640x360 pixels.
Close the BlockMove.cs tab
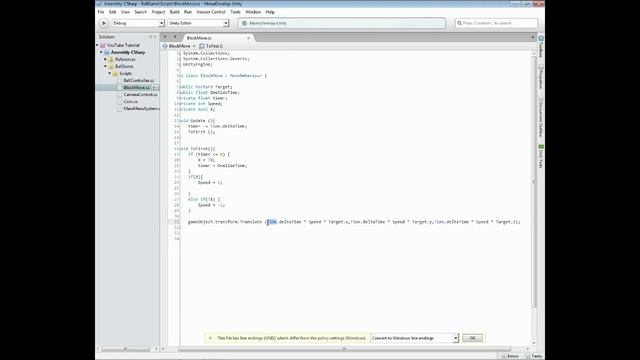click(249, 38)
